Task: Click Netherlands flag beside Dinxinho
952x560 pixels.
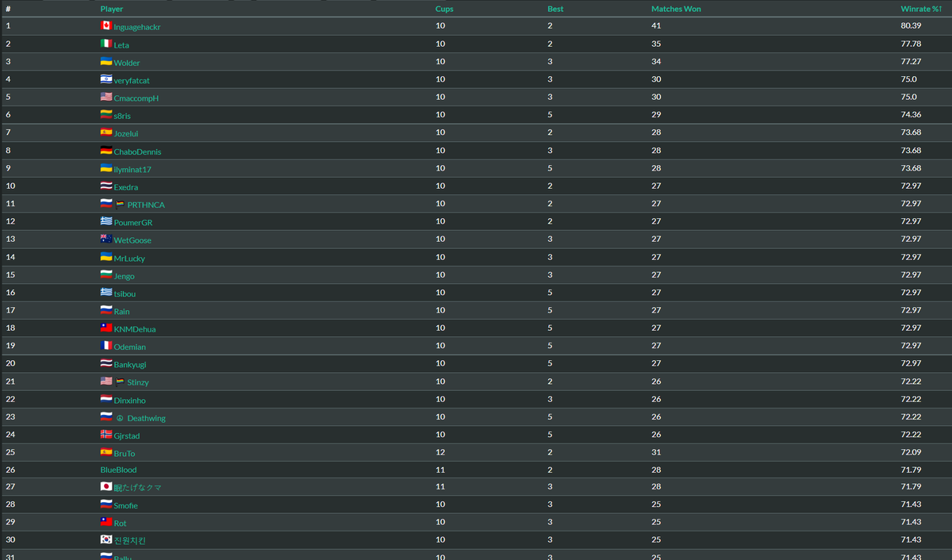Action: point(106,399)
